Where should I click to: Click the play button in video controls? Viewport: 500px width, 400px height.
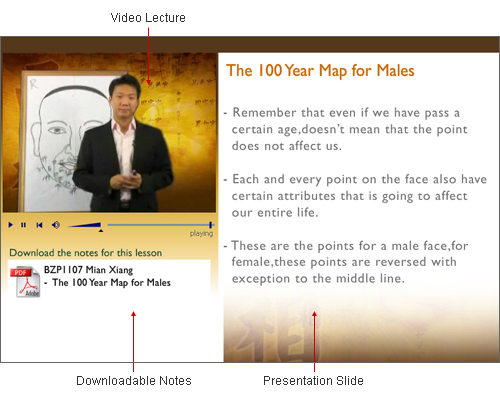tap(11, 225)
